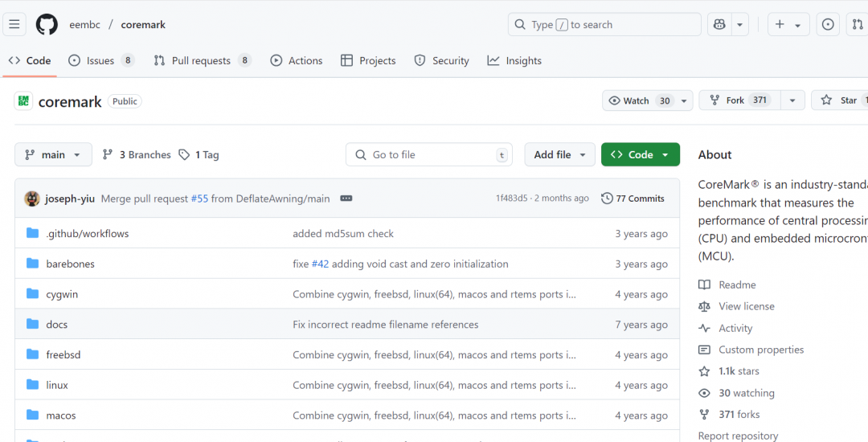Open the Add file dropdown
Viewport: 868px width, 442px height.
coord(559,155)
